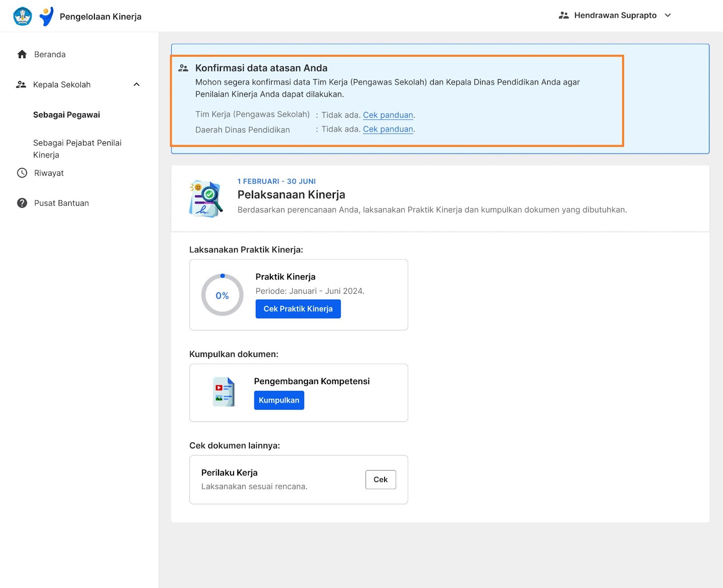Click the Kepala Sekolah people icon

point(21,85)
